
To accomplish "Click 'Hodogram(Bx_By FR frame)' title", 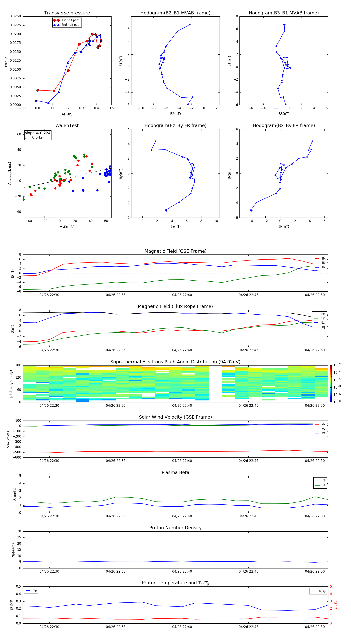I will pos(284,125).
